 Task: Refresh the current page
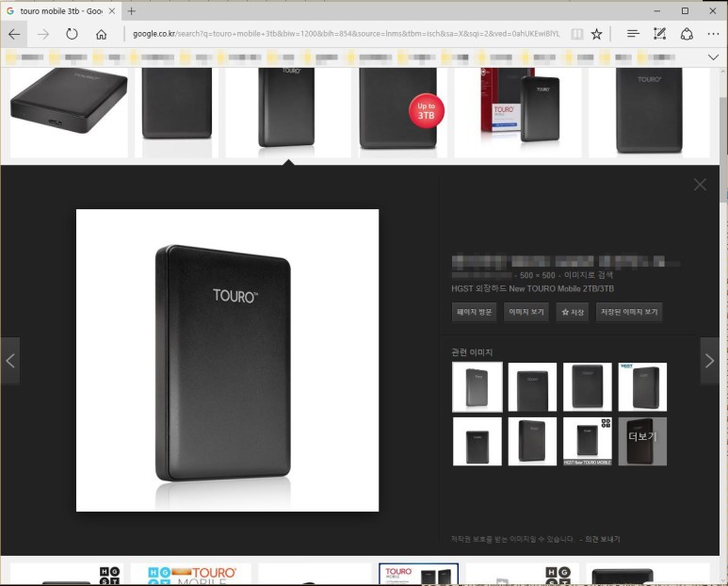point(72,34)
